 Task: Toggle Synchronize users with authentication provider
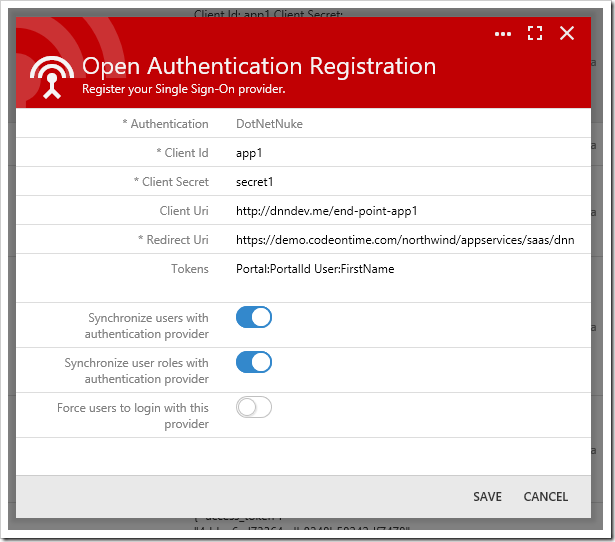(254, 317)
